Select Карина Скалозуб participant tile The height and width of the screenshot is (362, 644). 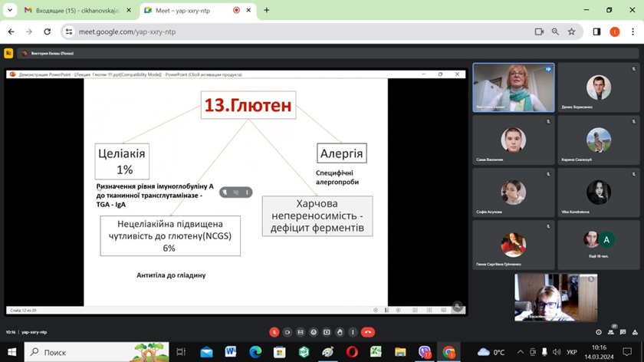point(599,140)
